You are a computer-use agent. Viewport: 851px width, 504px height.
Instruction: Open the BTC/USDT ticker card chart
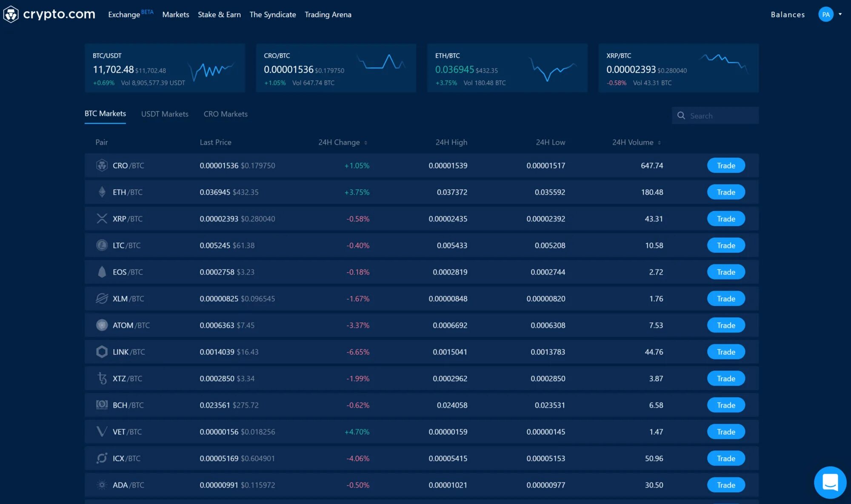click(211, 70)
